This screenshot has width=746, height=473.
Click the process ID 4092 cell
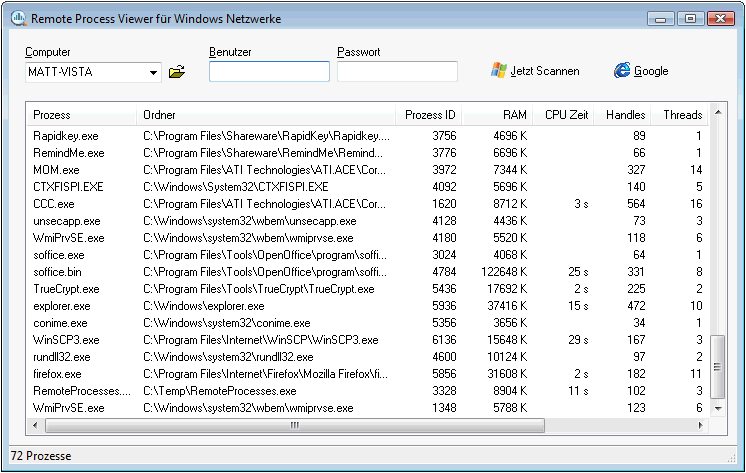click(444, 187)
